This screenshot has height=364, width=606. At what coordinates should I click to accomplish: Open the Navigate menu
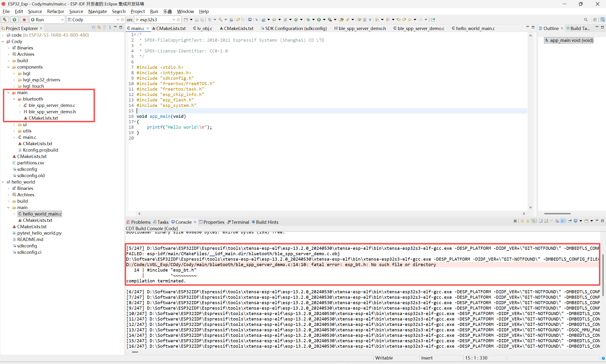[x=98, y=11]
